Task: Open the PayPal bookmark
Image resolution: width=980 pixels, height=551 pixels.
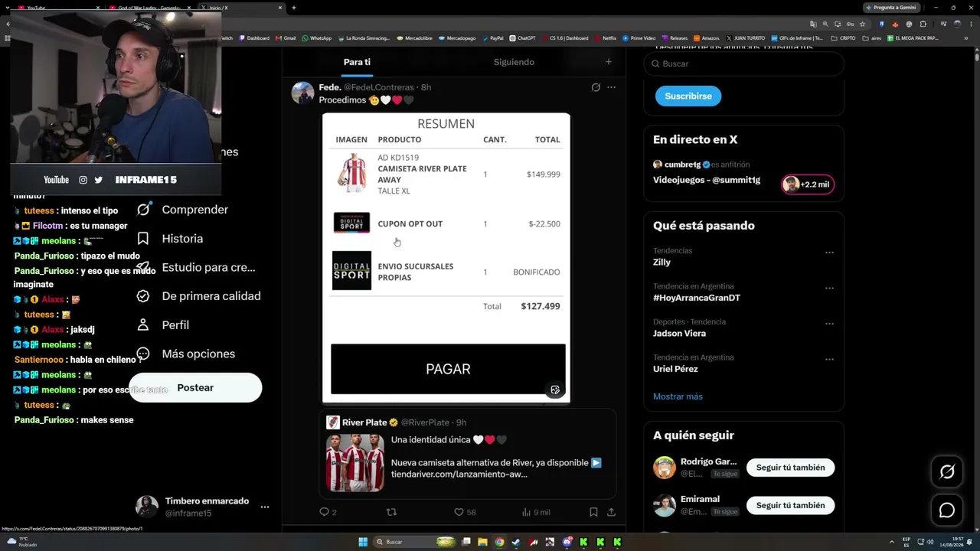Action: point(492,38)
